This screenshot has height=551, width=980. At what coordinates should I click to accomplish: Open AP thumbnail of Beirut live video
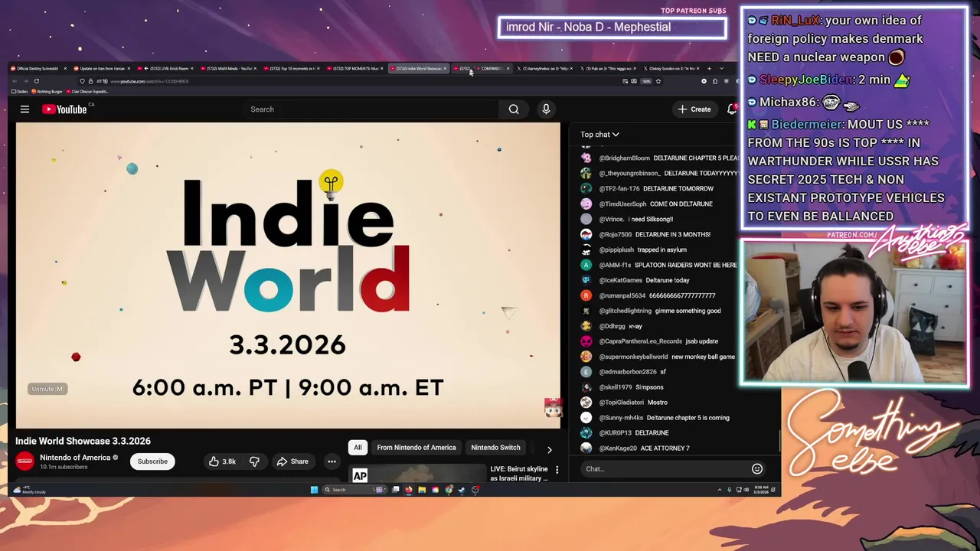click(x=417, y=474)
